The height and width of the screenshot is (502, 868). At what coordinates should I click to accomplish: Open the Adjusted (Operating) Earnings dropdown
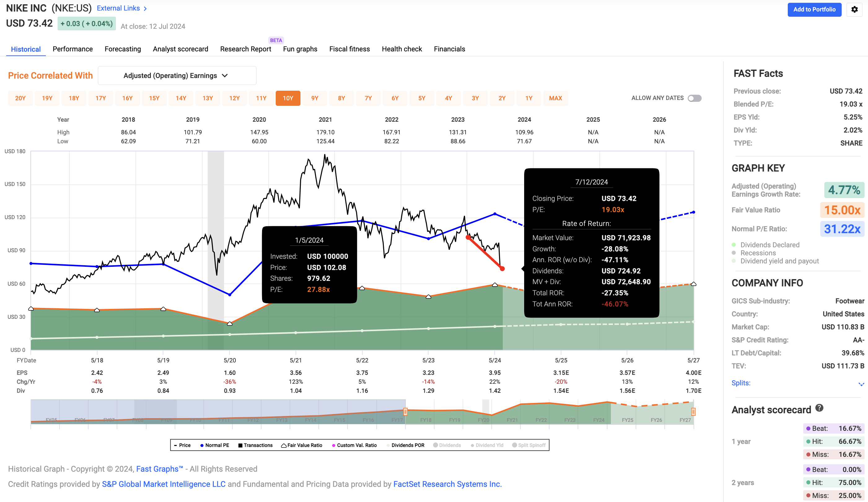click(177, 76)
